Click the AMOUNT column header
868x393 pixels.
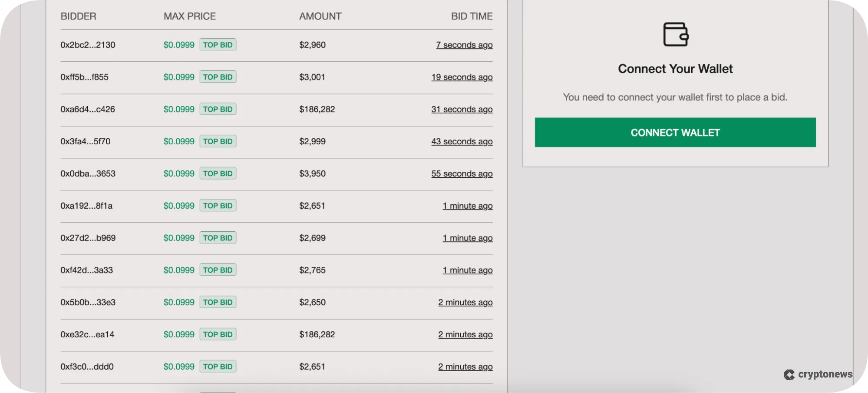[320, 16]
